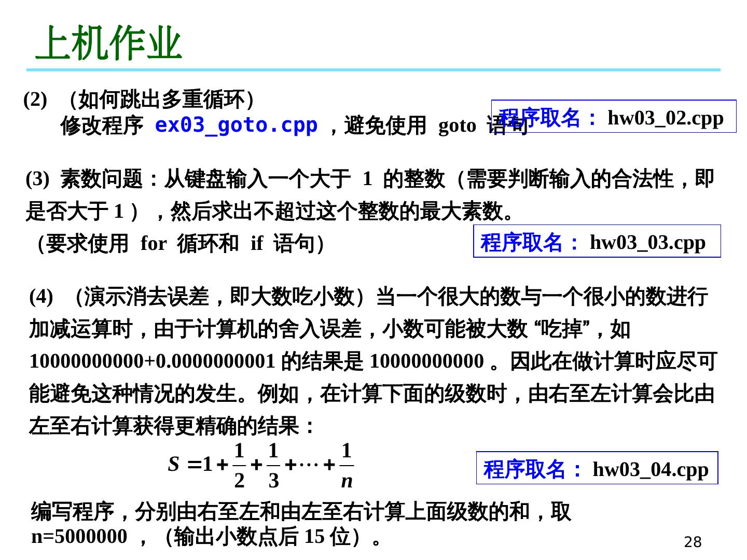Click the line starting '编写程序，分别由右至左'

(301, 511)
